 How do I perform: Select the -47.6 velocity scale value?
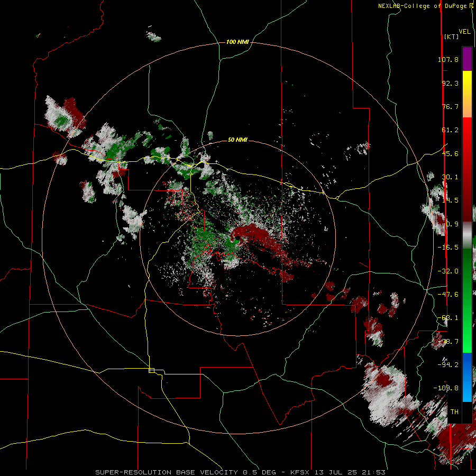(448, 295)
